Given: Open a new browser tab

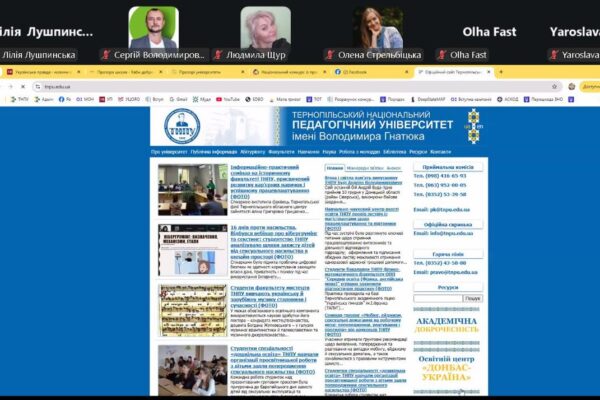Looking at the screenshot, I should click(x=501, y=72).
